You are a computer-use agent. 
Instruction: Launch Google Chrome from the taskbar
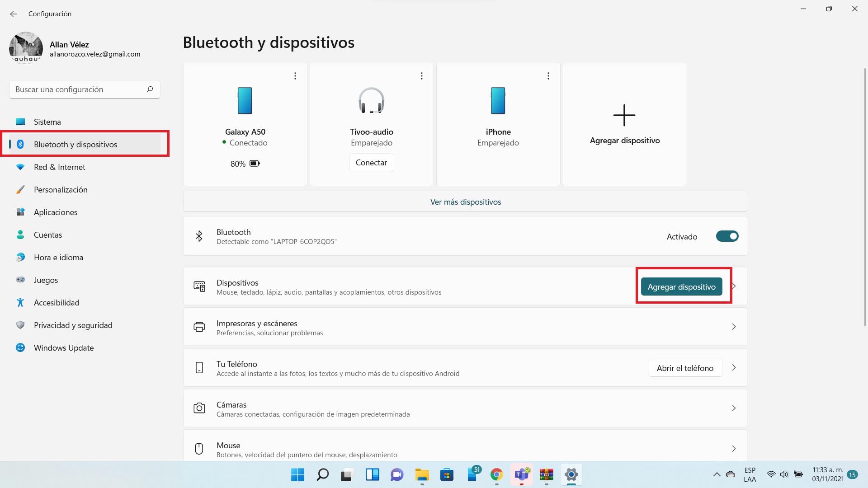496,475
